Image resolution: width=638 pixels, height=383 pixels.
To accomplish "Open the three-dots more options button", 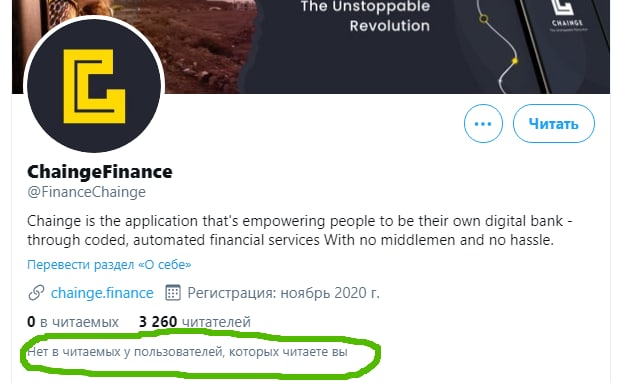I will tap(483, 123).
